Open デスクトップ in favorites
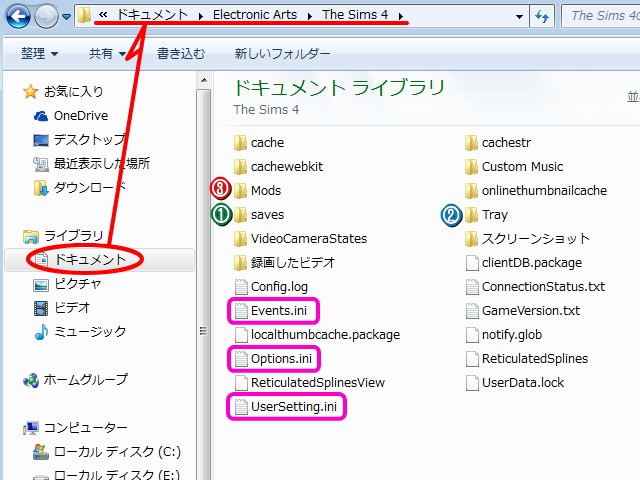The image size is (640, 480). click(x=80, y=140)
